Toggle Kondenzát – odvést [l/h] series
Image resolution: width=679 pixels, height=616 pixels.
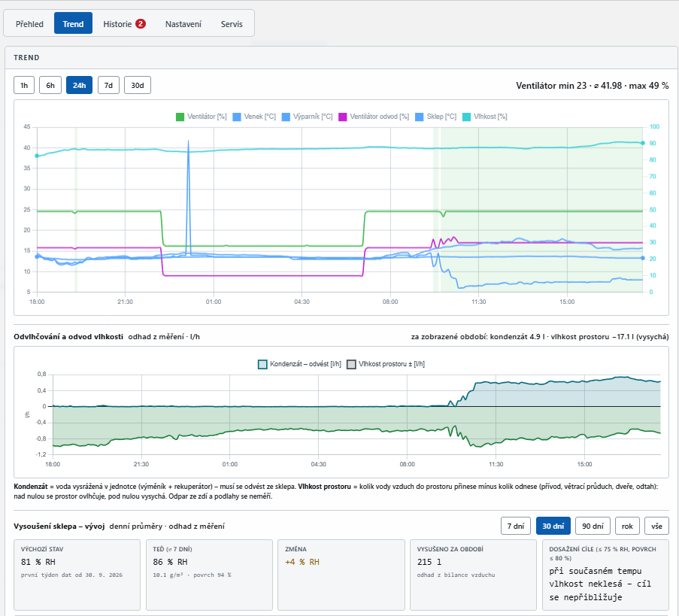pyautogui.click(x=300, y=364)
